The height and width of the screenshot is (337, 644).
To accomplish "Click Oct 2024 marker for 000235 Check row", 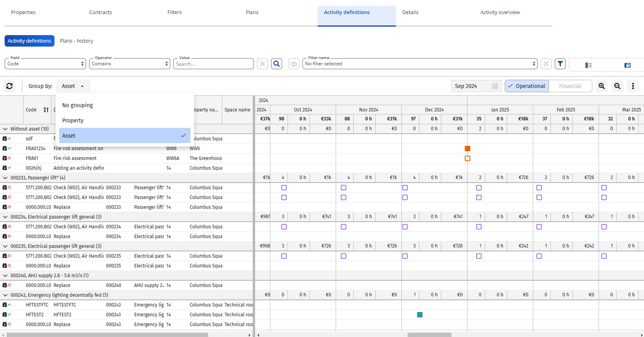I will point(284,256).
